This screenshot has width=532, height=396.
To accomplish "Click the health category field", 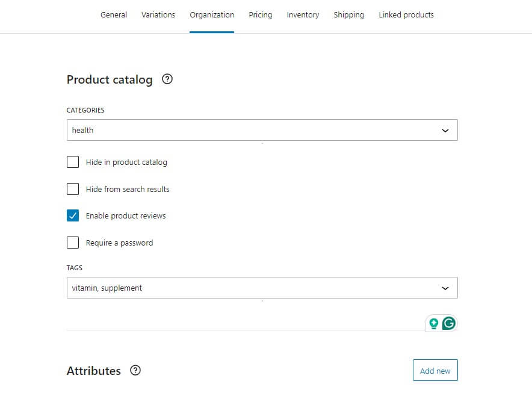I will 262,130.
